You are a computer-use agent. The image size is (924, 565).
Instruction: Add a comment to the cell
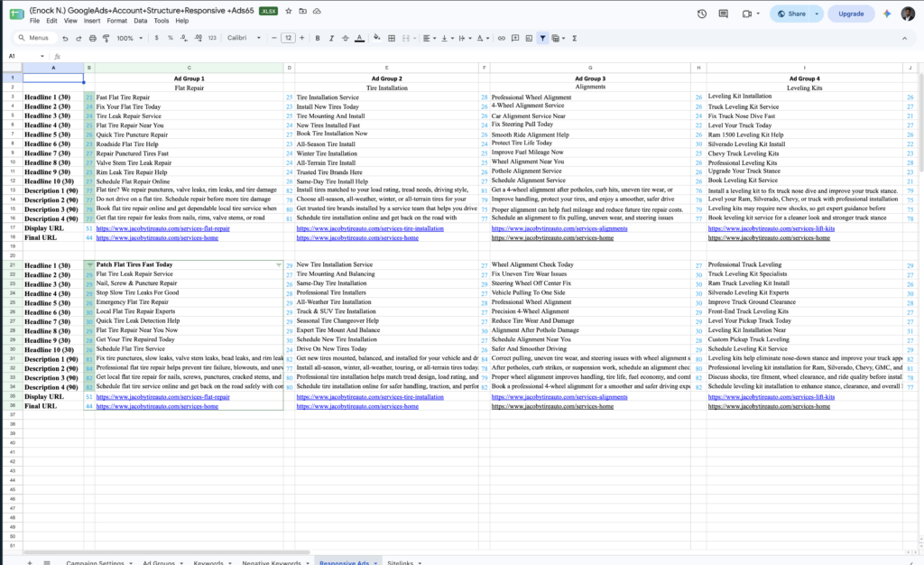[x=515, y=38]
